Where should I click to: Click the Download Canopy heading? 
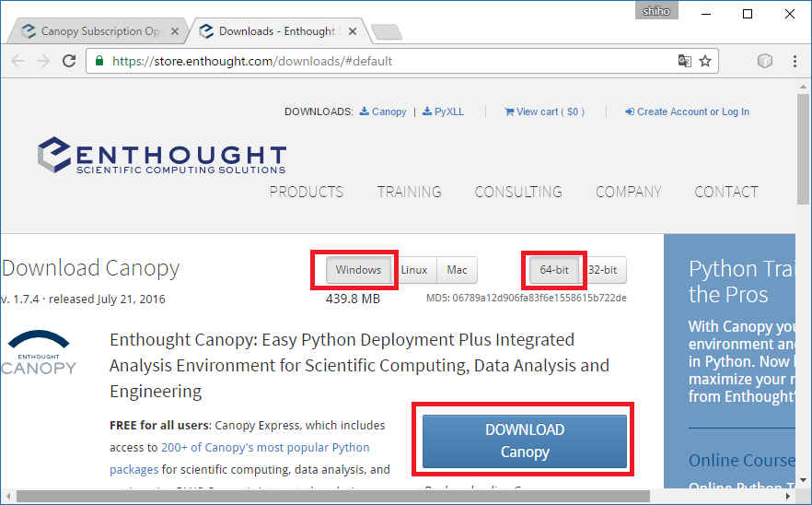pos(90,268)
